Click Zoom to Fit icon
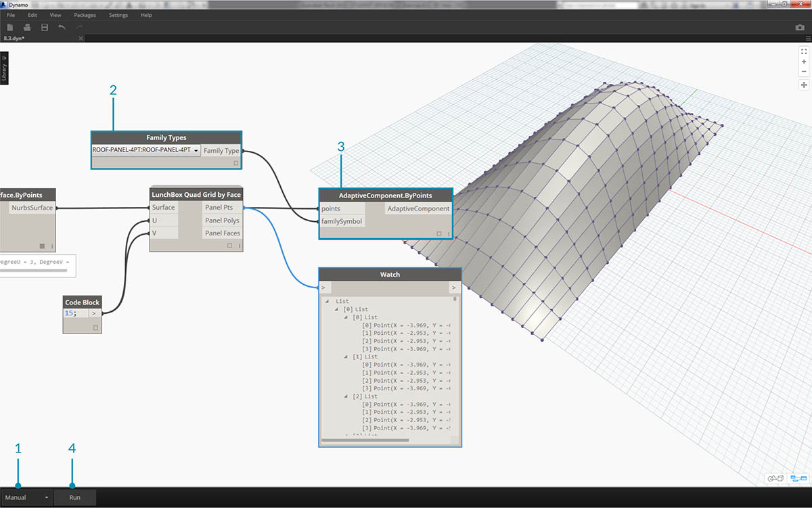 [803, 51]
